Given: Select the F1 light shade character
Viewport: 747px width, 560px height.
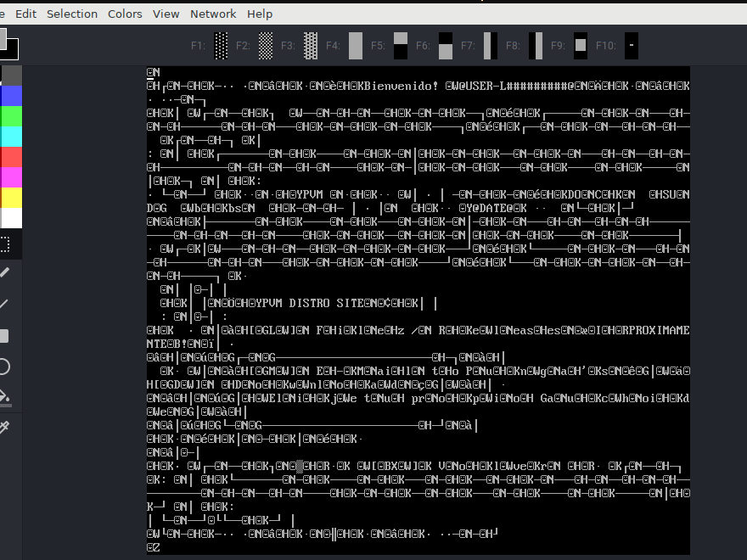Looking at the screenshot, I should pos(219,45).
